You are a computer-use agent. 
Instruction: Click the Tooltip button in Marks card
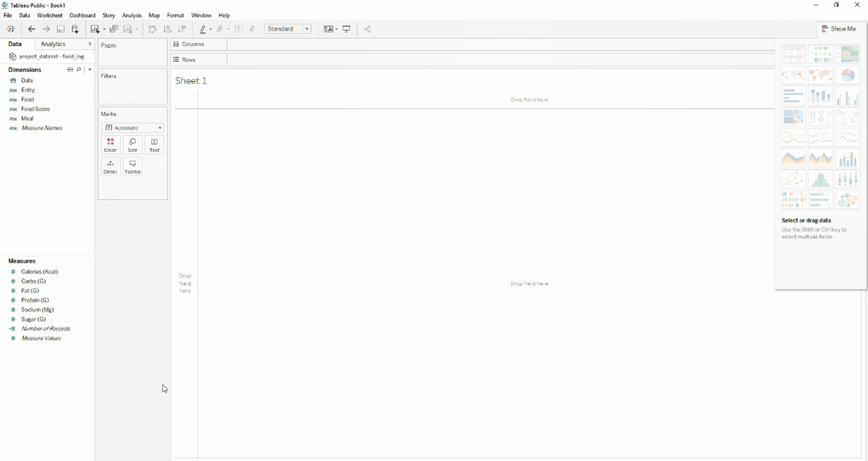point(132,166)
